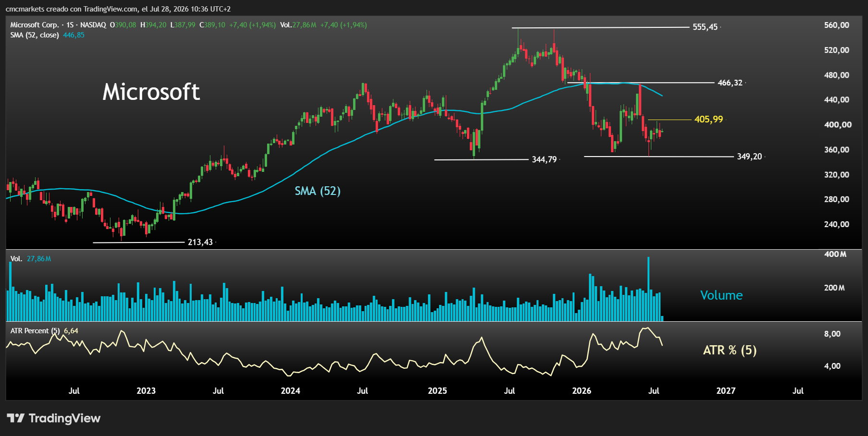868x436 pixels.
Task: Click the blue Volume text annotation
Action: coord(721,295)
